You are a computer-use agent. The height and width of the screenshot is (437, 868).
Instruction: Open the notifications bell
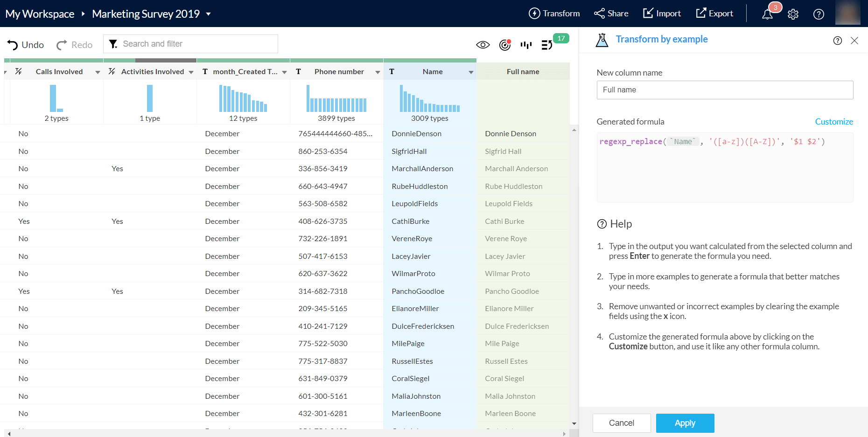click(767, 14)
